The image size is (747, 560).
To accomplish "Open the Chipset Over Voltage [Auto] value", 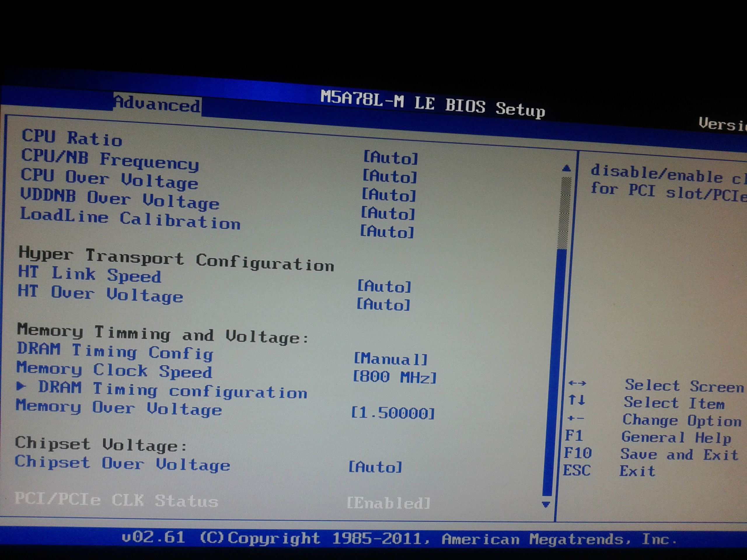I will point(375,467).
